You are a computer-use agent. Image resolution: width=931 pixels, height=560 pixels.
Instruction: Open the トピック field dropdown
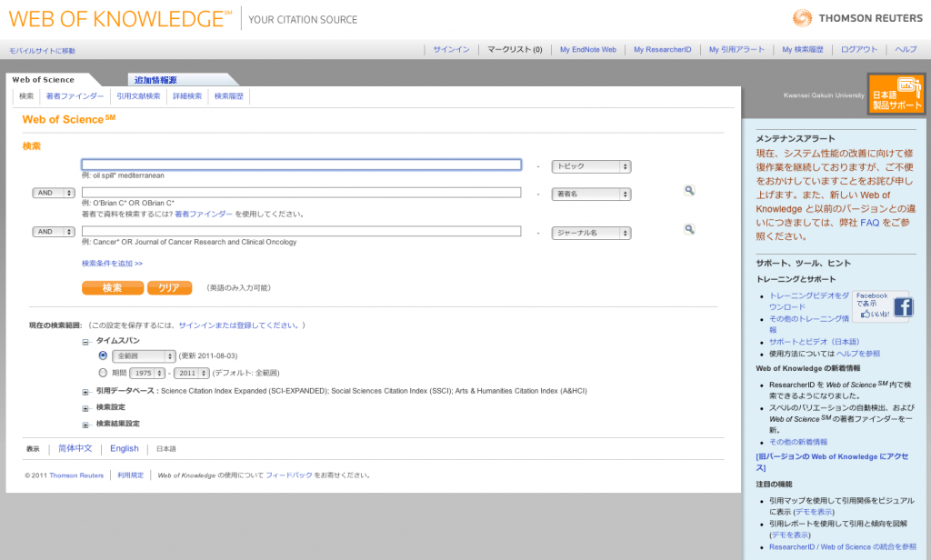click(x=591, y=167)
